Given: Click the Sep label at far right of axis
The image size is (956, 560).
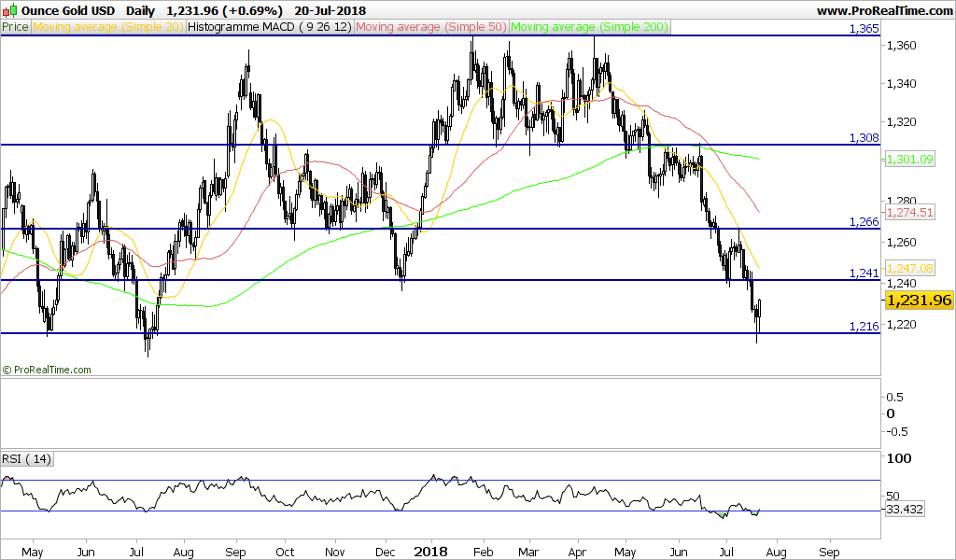Looking at the screenshot, I should [829, 553].
